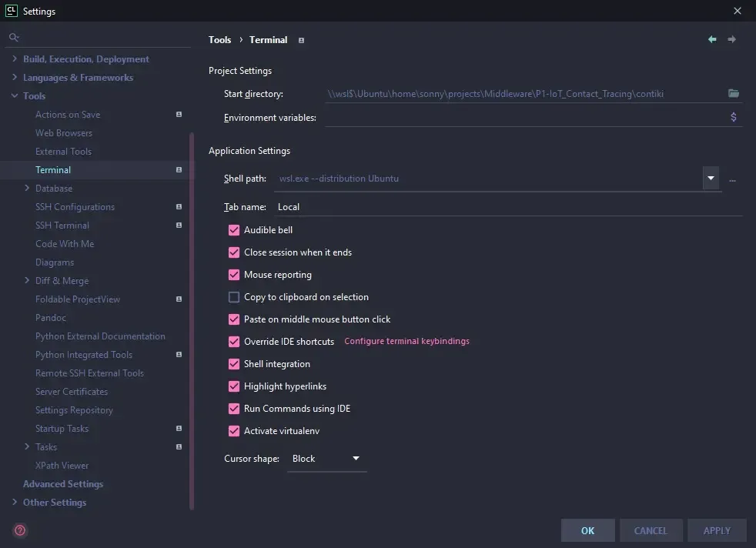Open Advanced Settings in sidebar
The width and height of the screenshot is (756, 548).
click(x=63, y=484)
